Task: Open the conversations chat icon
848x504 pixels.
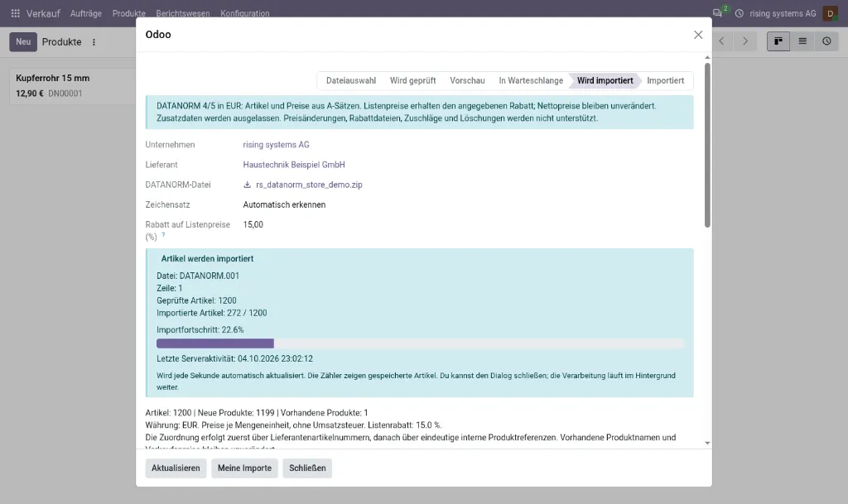Action: 717,13
